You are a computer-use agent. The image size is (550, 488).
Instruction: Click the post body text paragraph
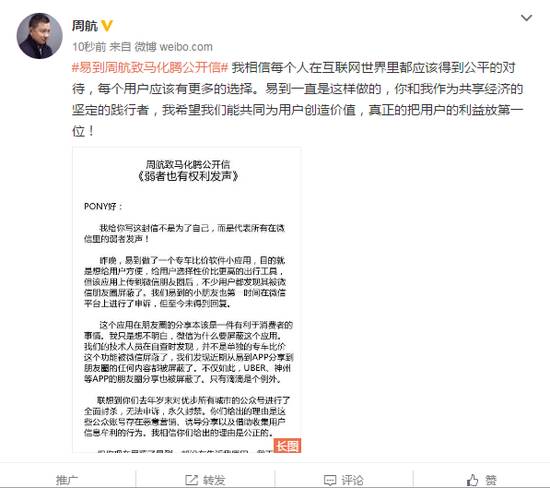[x=297, y=99]
